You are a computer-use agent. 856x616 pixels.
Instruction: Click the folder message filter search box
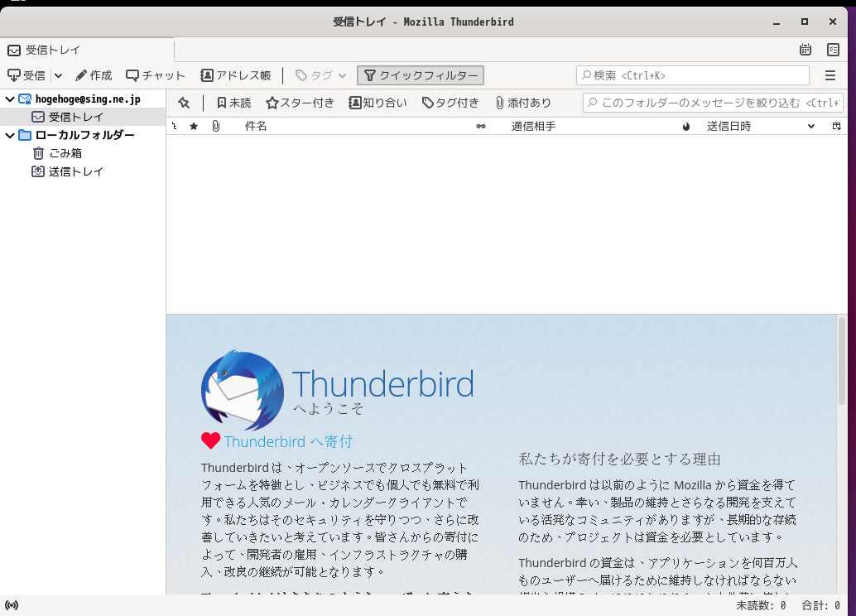tap(713, 103)
